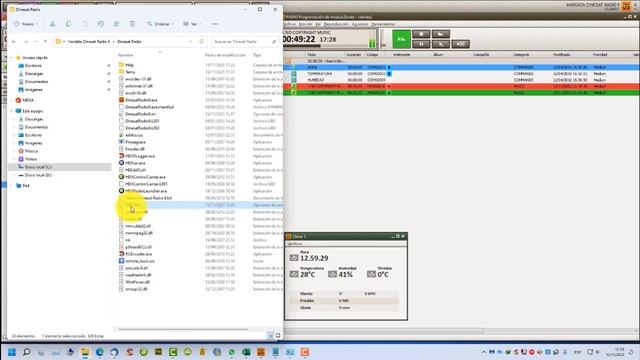Viewport: 640px width, 360px height.
Task: Select Vídeos under Este equipo
Action: (x=31, y=159)
